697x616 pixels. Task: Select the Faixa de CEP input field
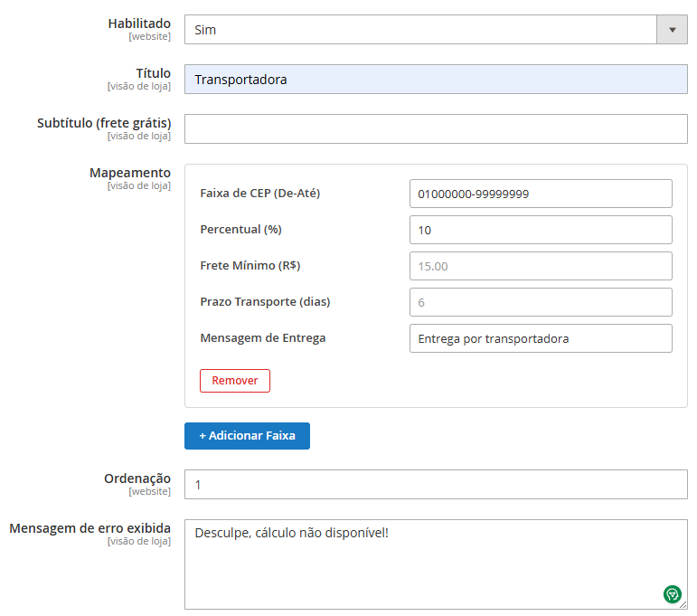[541, 194]
